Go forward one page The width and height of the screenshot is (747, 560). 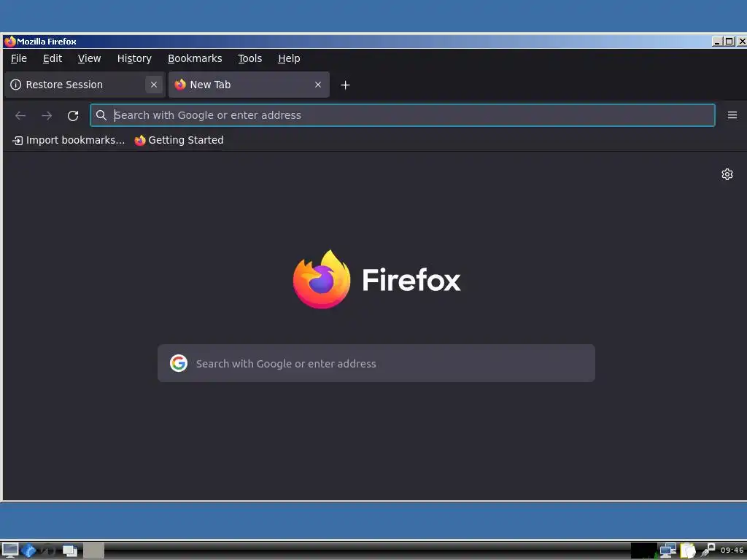tap(47, 115)
